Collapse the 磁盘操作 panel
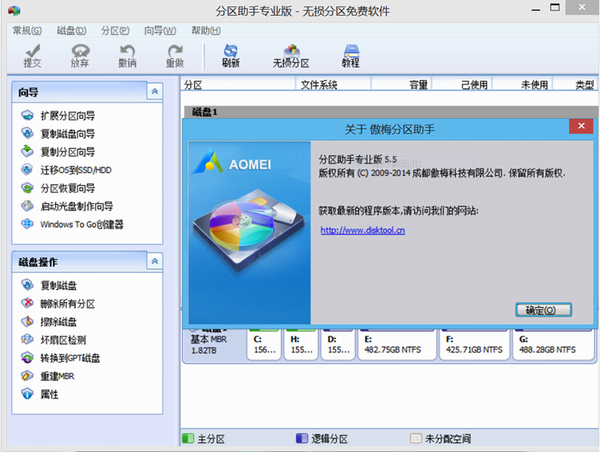Screen dimensions: 600x452 (155, 261)
